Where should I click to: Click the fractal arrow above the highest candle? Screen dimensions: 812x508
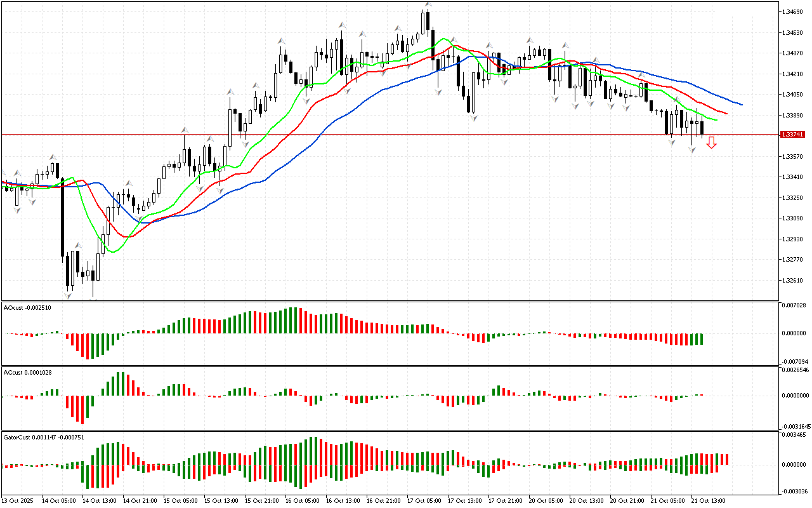[x=428, y=5]
